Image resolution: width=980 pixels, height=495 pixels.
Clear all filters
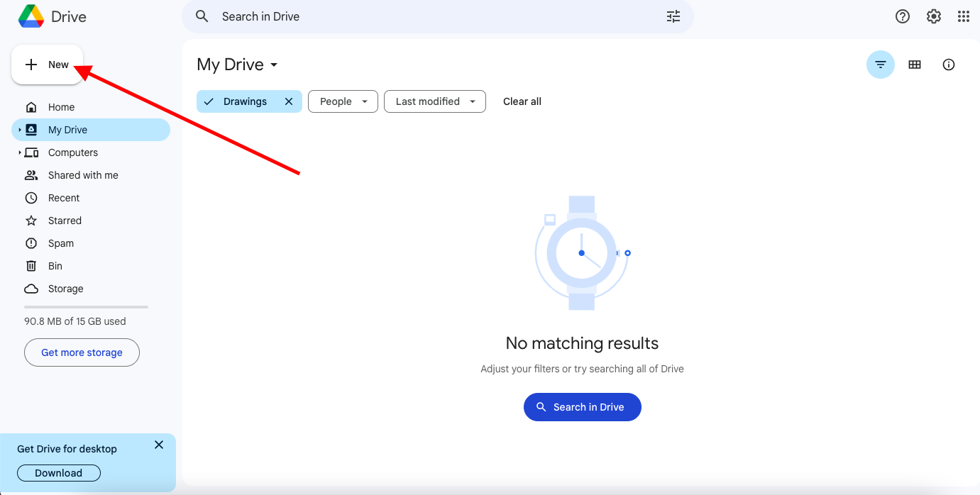522,101
